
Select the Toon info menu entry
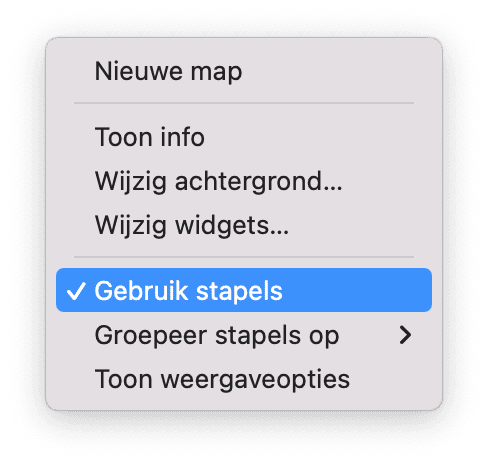[244, 137]
